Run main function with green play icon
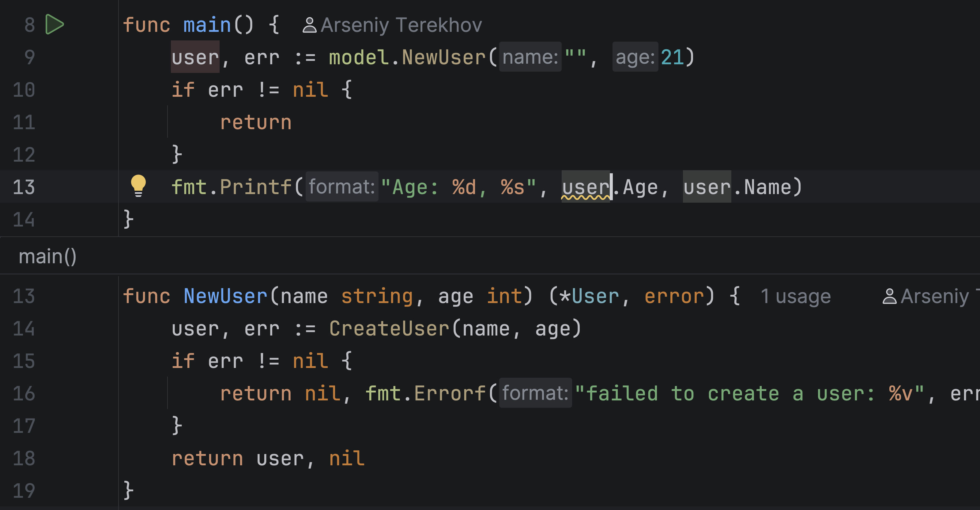Screen dimensions: 980x510 55,24
